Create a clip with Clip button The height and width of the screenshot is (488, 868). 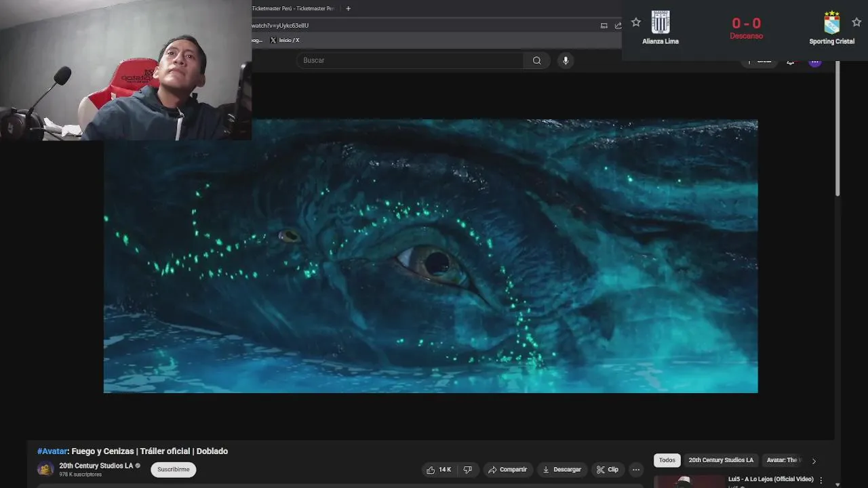point(608,470)
